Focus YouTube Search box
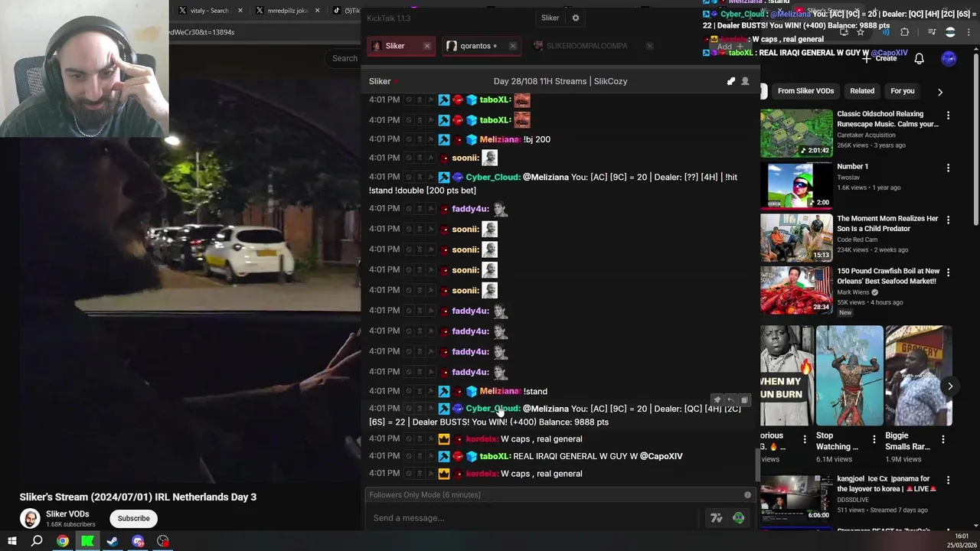Screen dimensions: 980x551 [345, 58]
